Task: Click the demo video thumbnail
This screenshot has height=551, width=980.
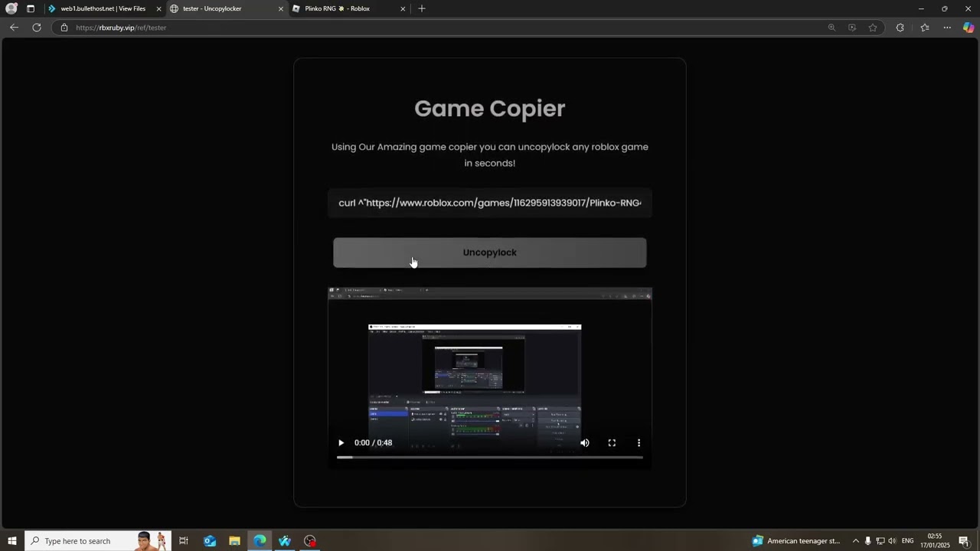Action: (x=490, y=378)
